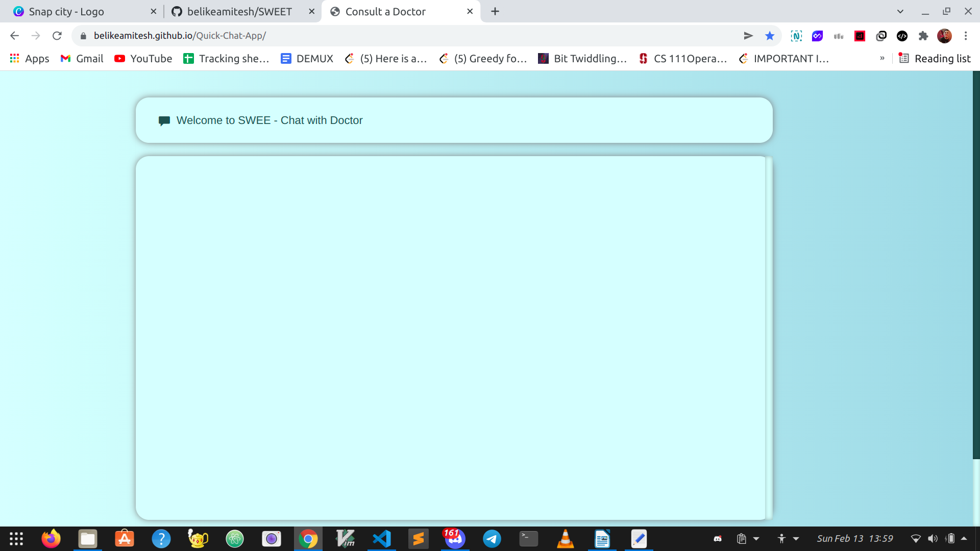The height and width of the screenshot is (551, 980).
Task: Expand hidden bookmarks with double chevron
Action: (882, 58)
